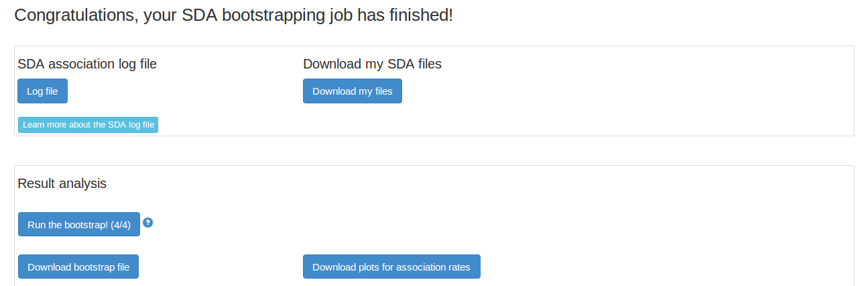Image resolution: width=868 pixels, height=286 pixels.
Task: Save the association rate plots
Action: point(391,267)
